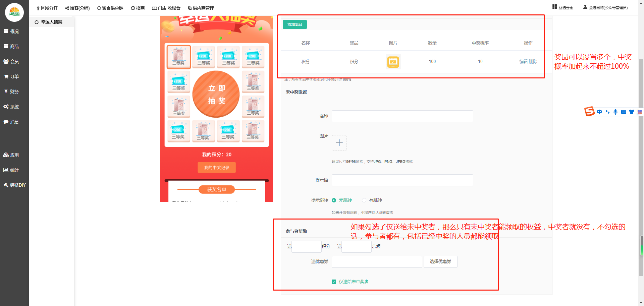Click the user account icon in header
Screen dimensions: 644x306
[585, 7]
